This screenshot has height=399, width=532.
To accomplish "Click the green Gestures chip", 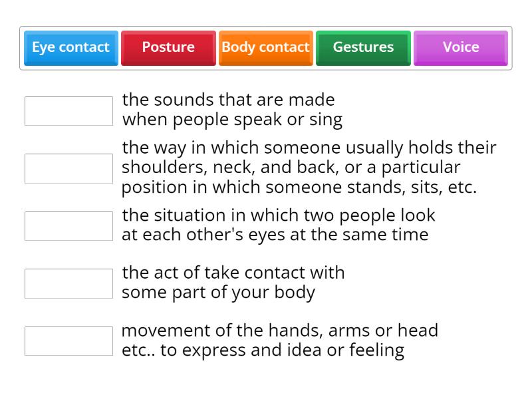I will [x=363, y=47].
